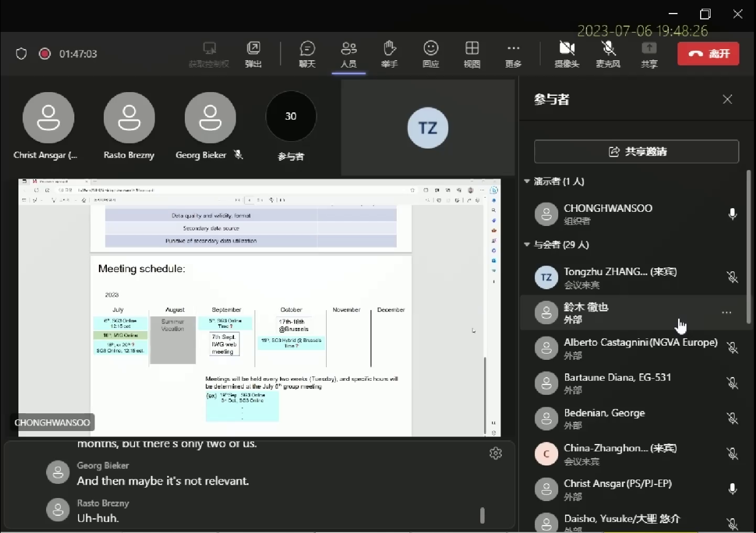Toggle the camera (摄像头) on

coord(566,54)
